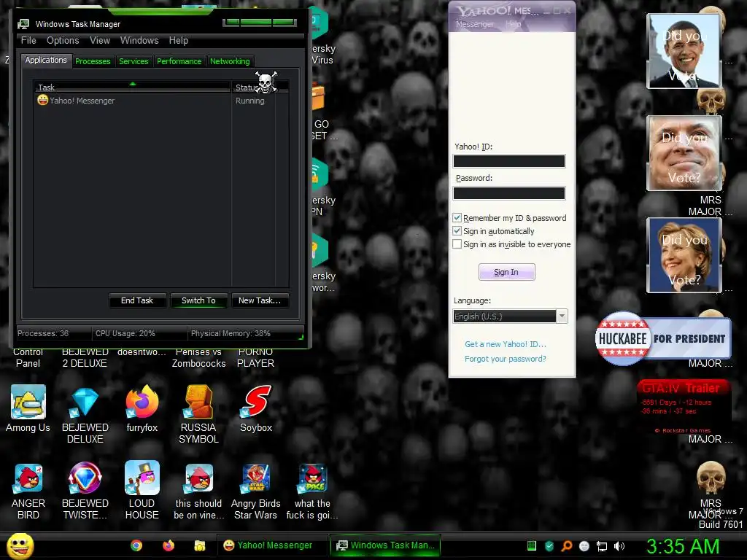This screenshot has width=747, height=560.
Task: Open the Soybox desktop shortcut
Action: 256,408
